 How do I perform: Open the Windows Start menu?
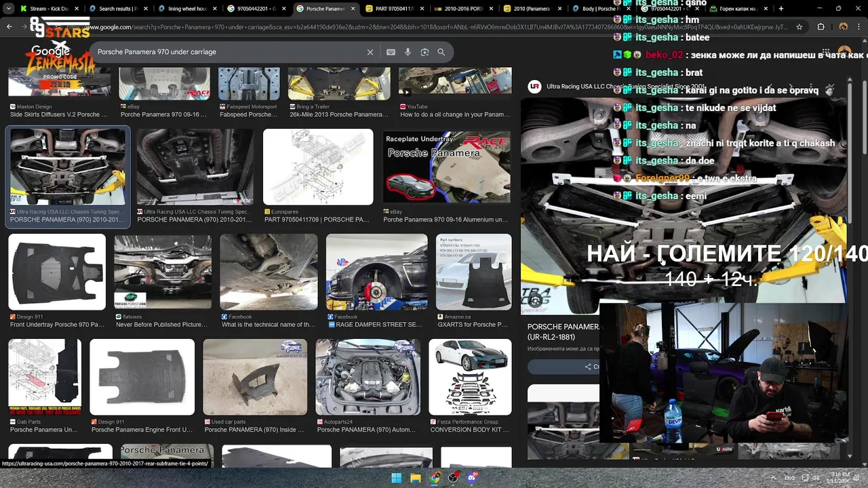(397, 478)
